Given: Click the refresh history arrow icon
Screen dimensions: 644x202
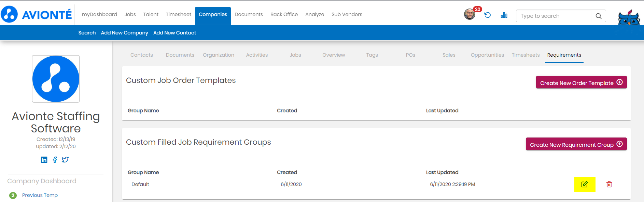Looking at the screenshot, I should (x=488, y=15).
